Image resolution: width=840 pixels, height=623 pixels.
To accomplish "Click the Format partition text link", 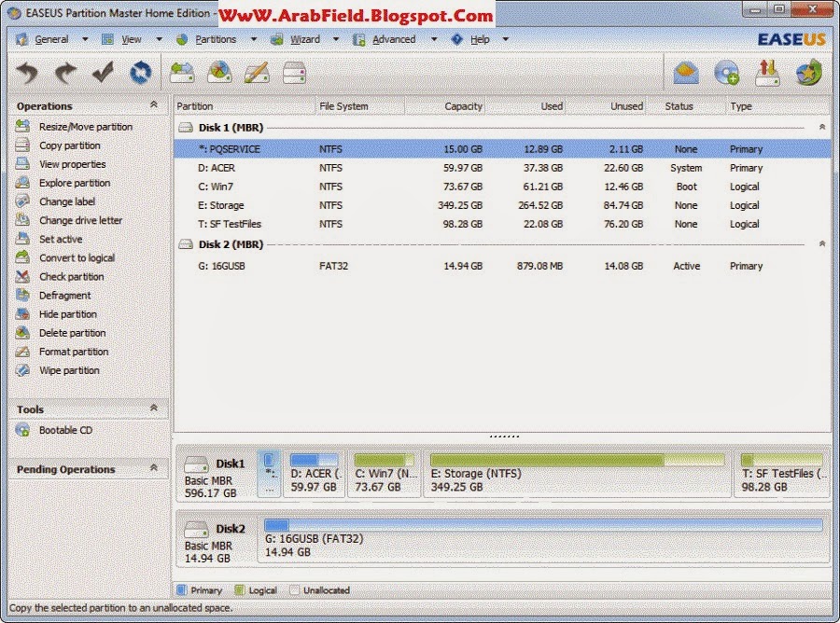I will 74,352.
